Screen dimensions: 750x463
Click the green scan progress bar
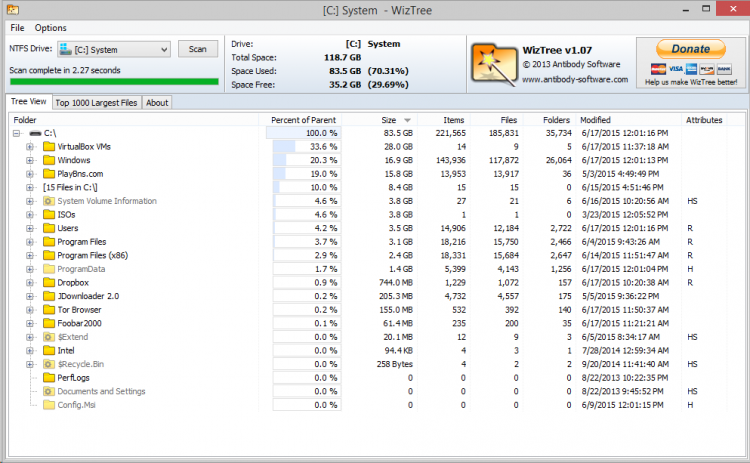tap(114, 82)
